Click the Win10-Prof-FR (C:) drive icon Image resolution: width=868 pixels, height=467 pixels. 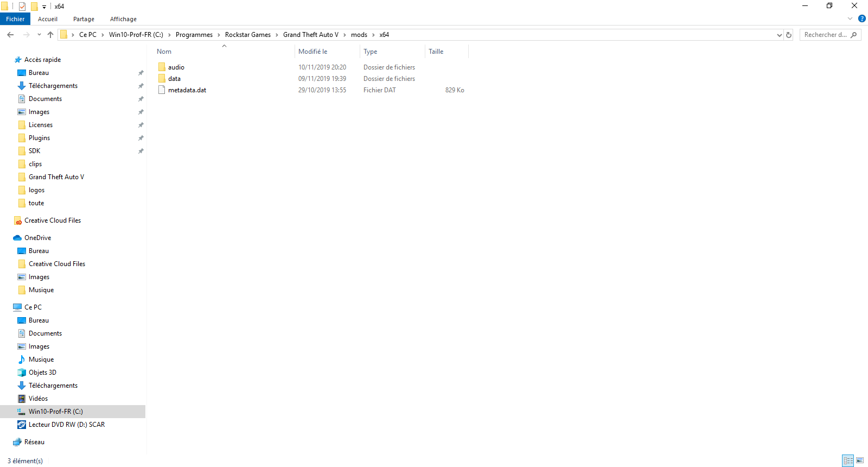pos(22,412)
